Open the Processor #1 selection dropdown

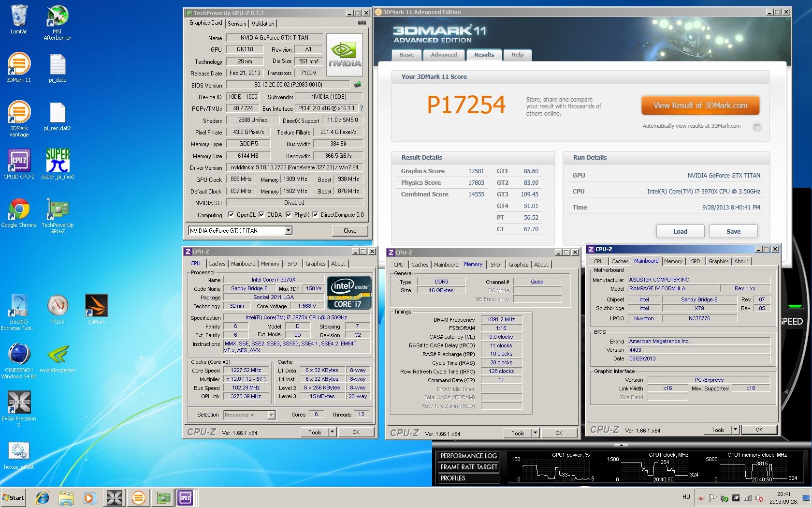(271, 415)
